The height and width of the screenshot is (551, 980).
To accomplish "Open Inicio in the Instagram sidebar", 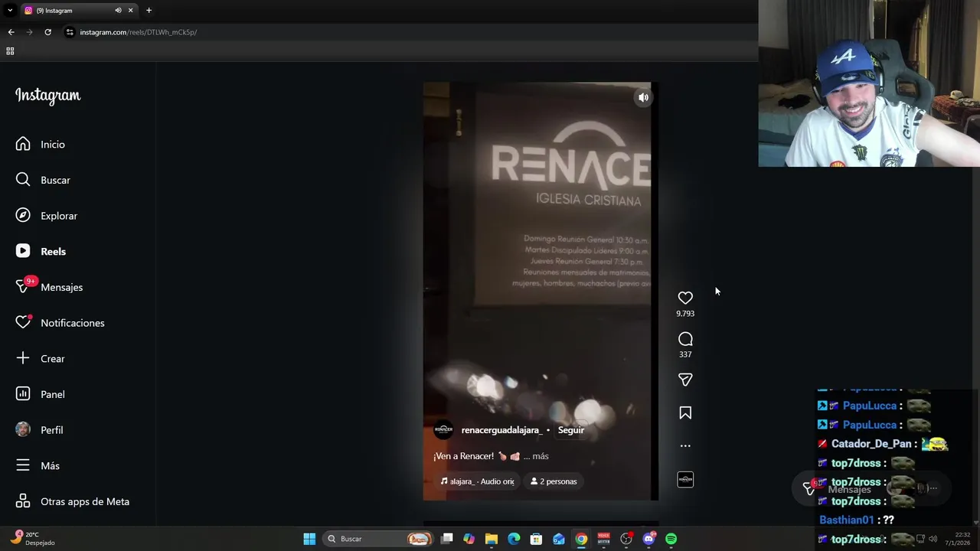I will coord(41,144).
